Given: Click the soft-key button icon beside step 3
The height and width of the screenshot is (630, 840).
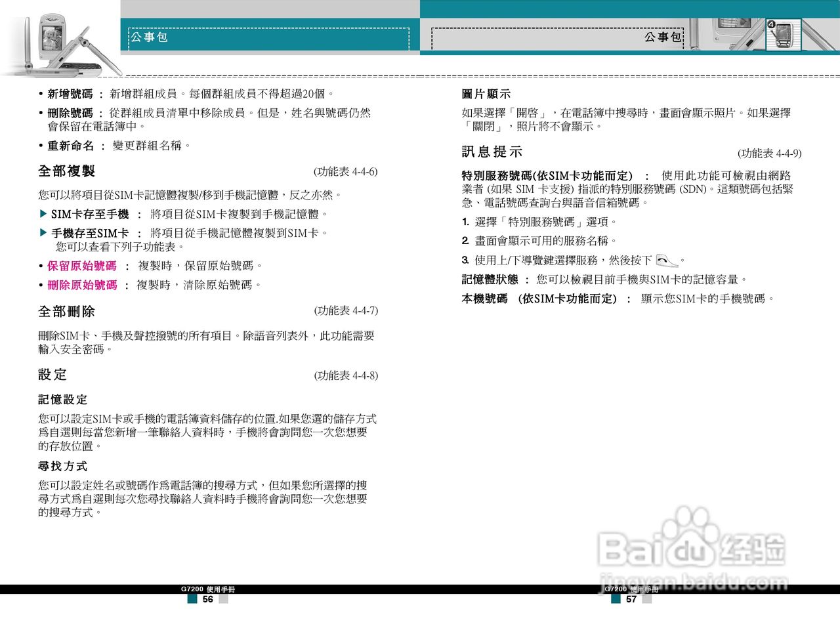Looking at the screenshot, I should point(667,260).
